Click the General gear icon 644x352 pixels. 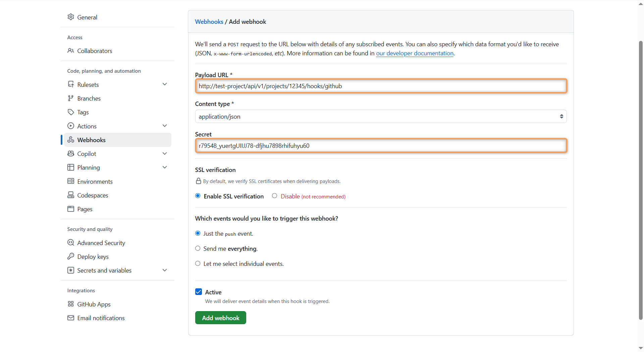click(x=70, y=17)
